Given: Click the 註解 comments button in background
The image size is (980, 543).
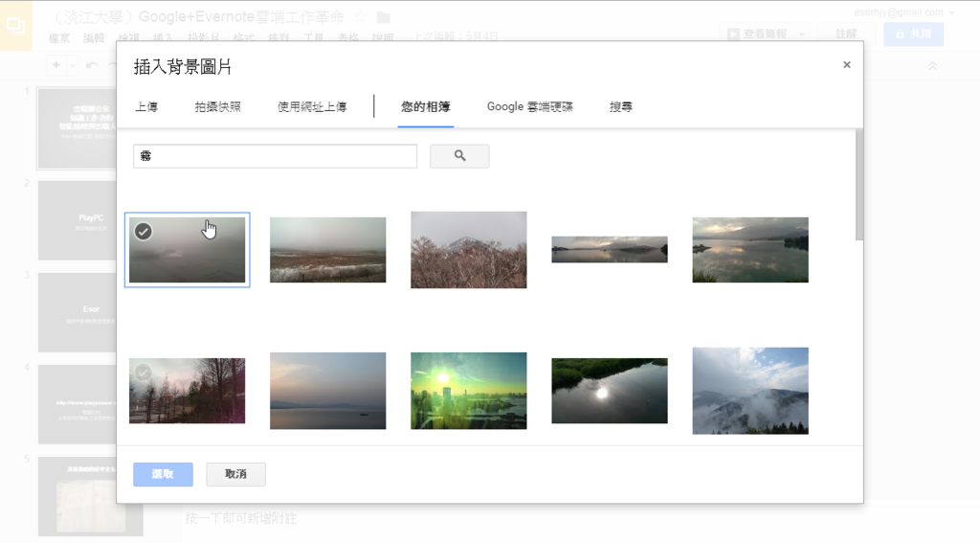Looking at the screenshot, I should click(846, 34).
